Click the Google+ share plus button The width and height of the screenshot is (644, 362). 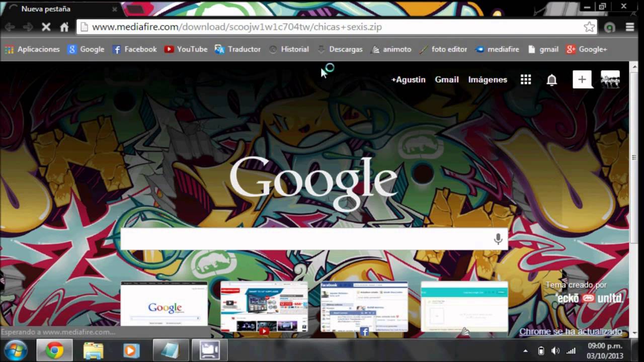click(x=582, y=79)
